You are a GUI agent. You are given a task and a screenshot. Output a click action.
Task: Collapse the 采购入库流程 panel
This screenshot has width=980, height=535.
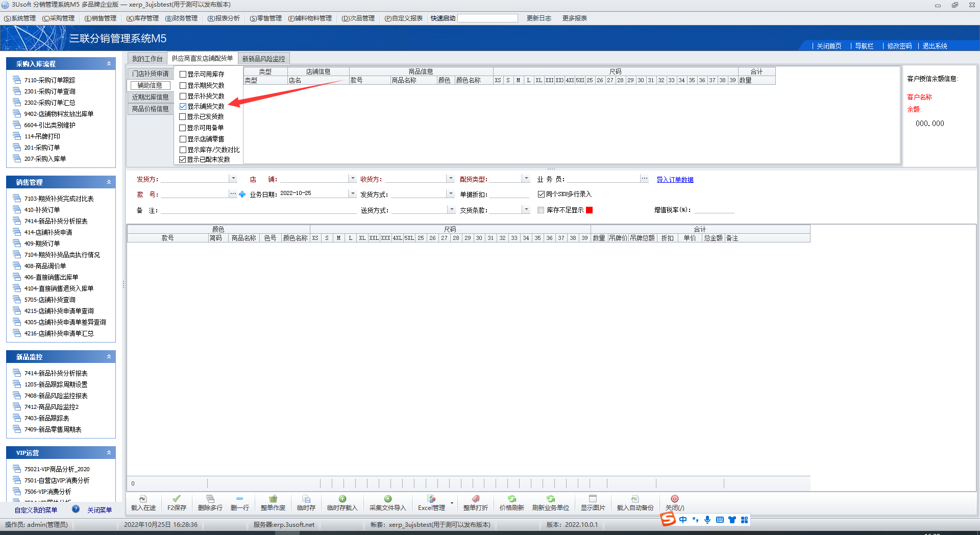[109, 64]
